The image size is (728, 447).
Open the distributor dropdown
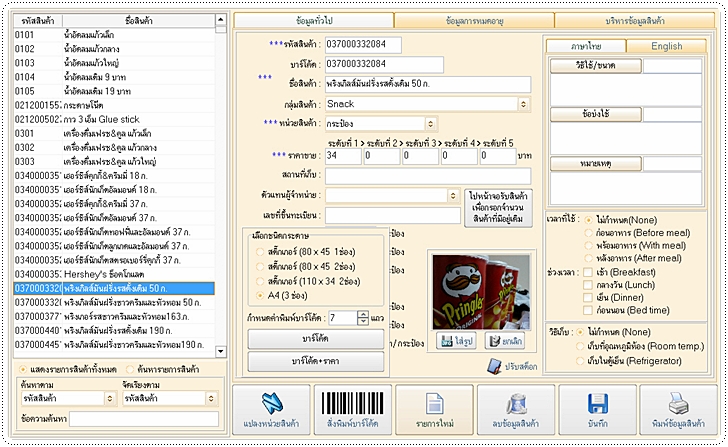tap(453, 196)
